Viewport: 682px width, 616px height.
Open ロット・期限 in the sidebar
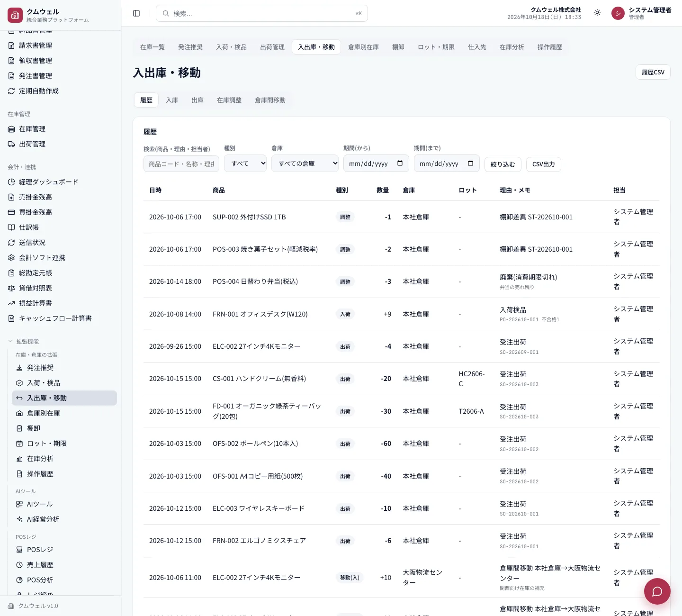64,444
